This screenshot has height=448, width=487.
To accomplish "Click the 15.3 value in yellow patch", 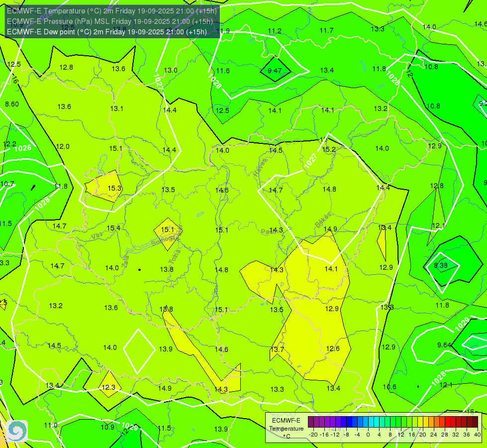I will click(114, 188).
